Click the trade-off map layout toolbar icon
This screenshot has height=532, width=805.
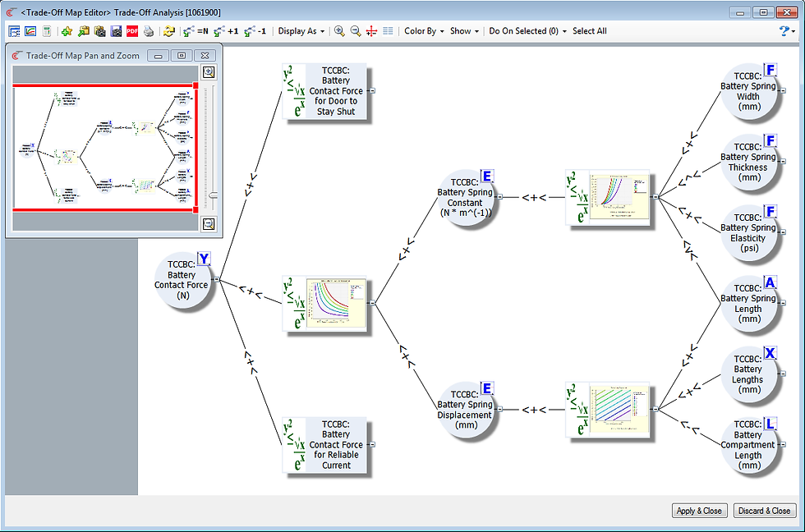[15, 31]
